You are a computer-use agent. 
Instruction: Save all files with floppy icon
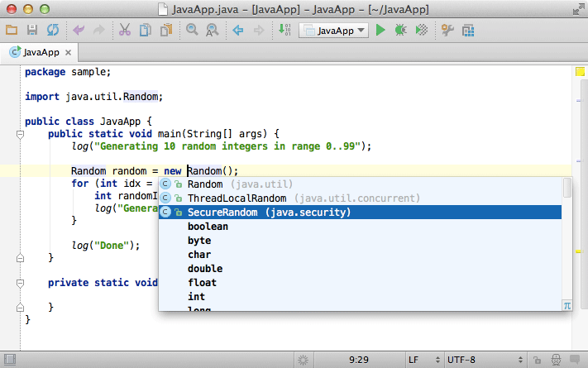point(32,30)
